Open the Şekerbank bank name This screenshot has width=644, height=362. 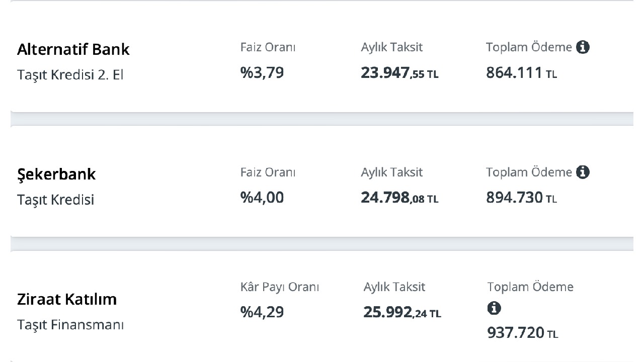[56, 174]
